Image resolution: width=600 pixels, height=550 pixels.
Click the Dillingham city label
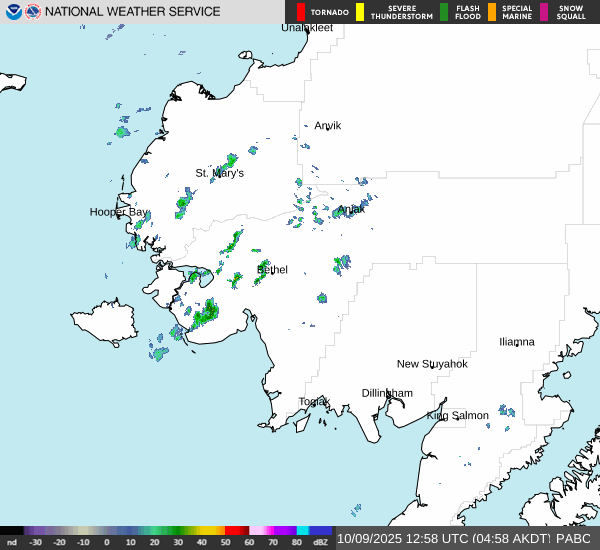[x=386, y=393]
